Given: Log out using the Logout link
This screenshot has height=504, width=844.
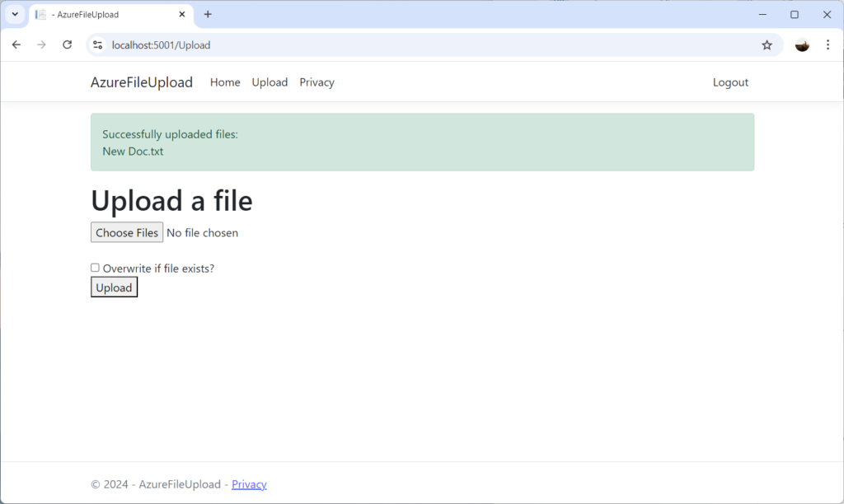Looking at the screenshot, I should pos(730,82).
